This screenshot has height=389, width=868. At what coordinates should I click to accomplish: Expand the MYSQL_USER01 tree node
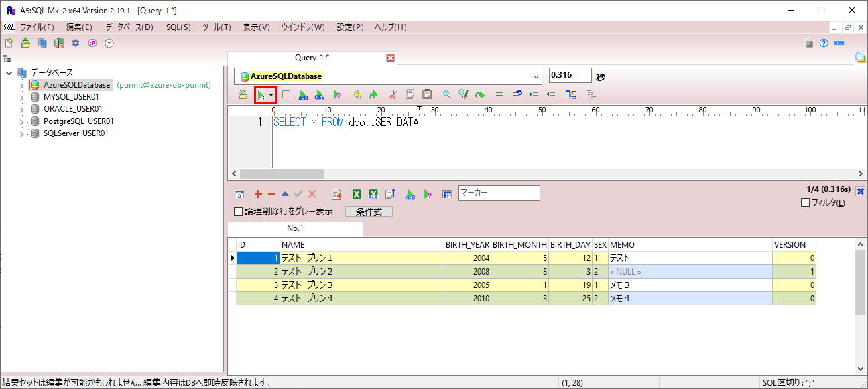(21, 98)
